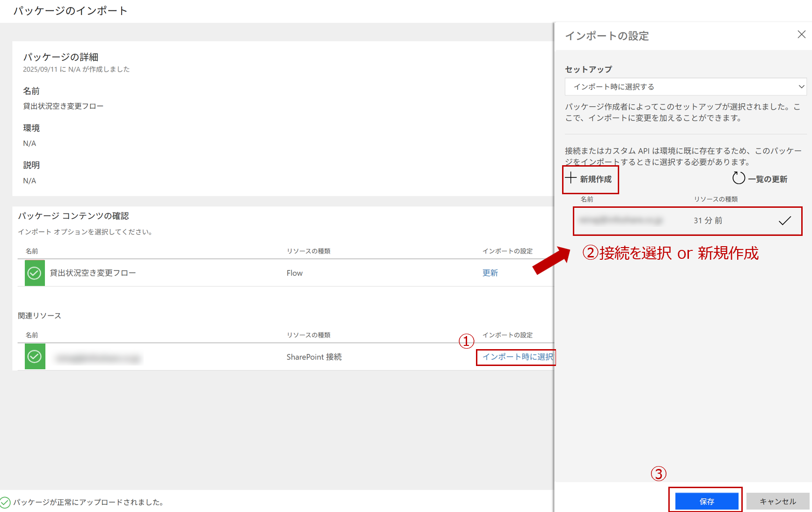Click the success icon in the upload status bar
This screenshot has width=812, height=512.
(5, 502)
